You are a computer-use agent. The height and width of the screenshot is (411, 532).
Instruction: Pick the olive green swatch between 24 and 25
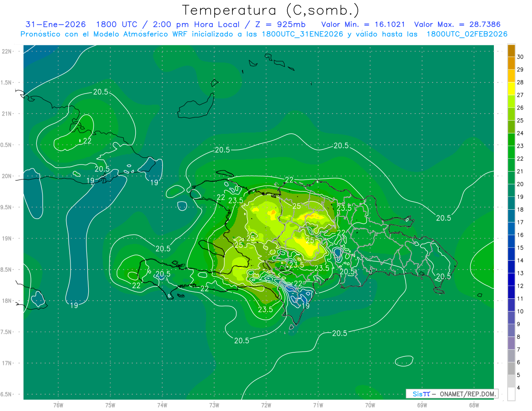click(x=511, y=127)
